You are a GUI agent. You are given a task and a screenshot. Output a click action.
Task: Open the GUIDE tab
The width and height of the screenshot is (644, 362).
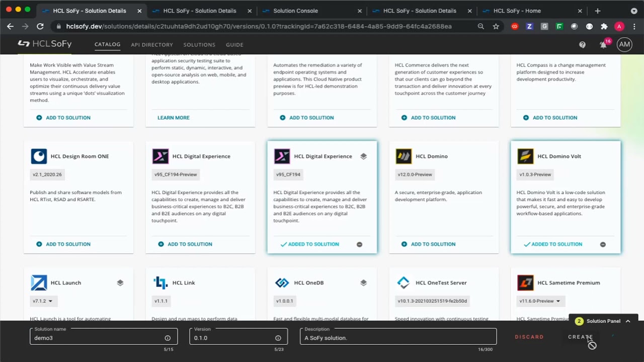pyautogui.click(x=234, y=45)
